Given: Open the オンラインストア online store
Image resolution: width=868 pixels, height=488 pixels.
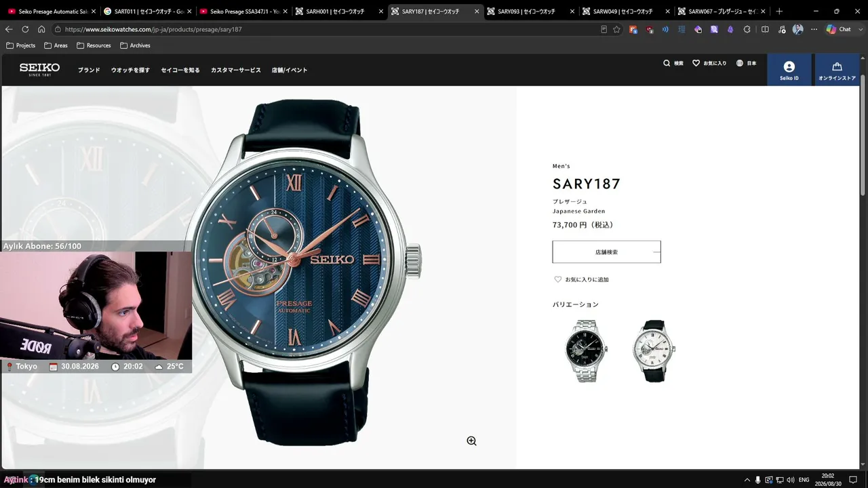Looking at the screenshot, I should tap(837, 70).
